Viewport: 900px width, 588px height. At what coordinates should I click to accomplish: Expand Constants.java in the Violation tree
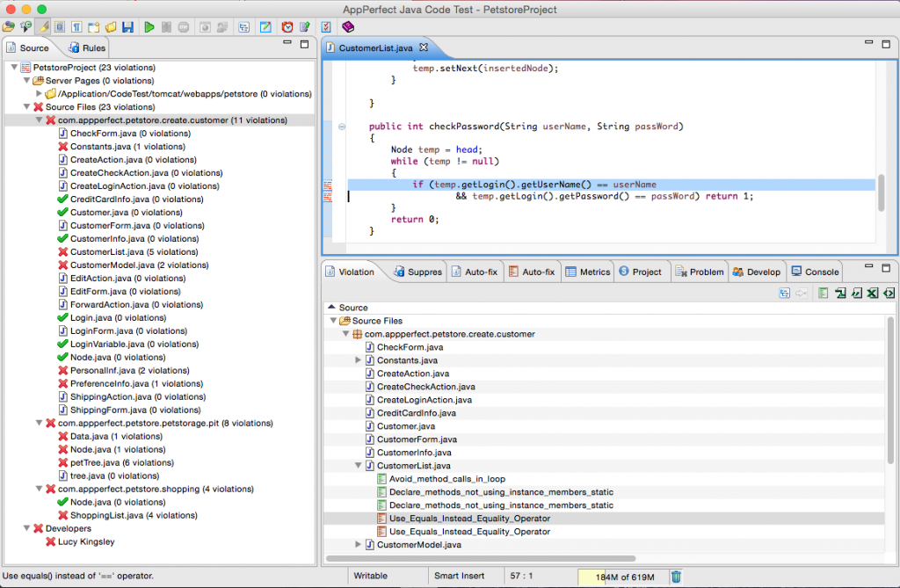coord(358,360)
